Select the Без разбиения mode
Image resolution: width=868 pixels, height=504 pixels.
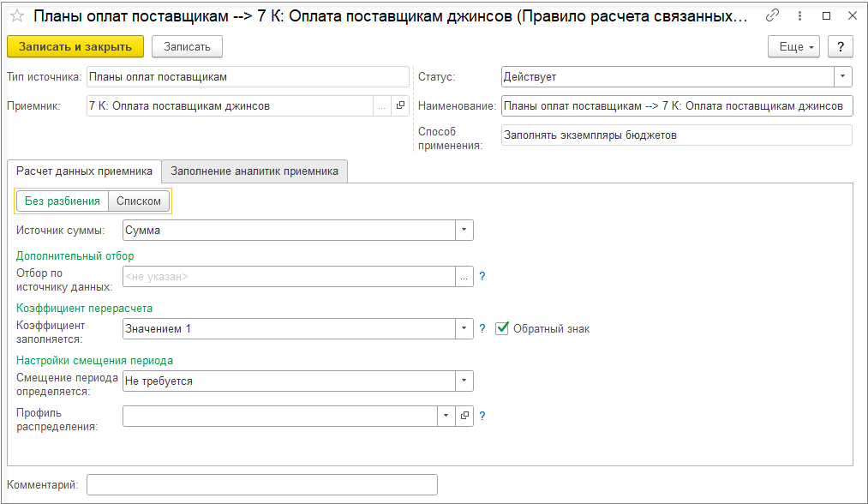(62, 201)
